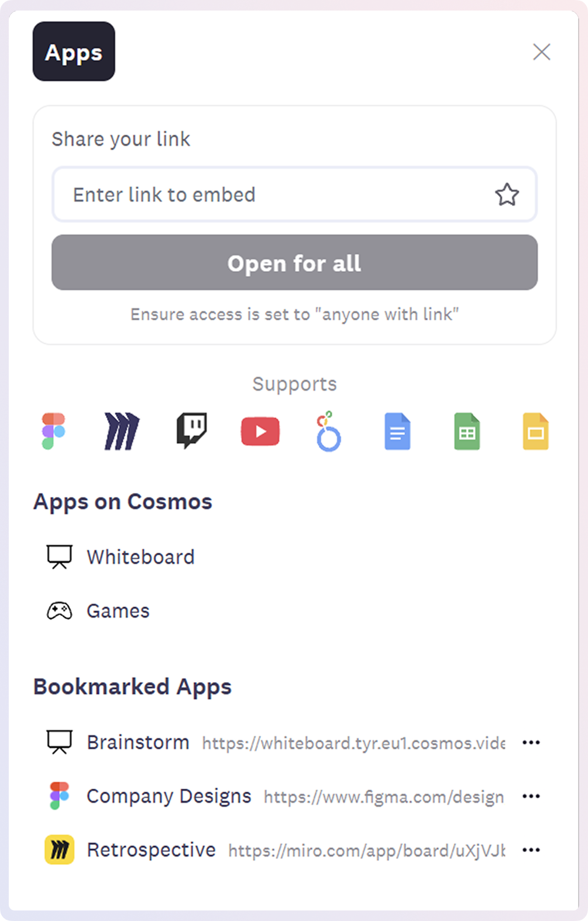Click the Figma logo under Supports

(x=53, y=432)
